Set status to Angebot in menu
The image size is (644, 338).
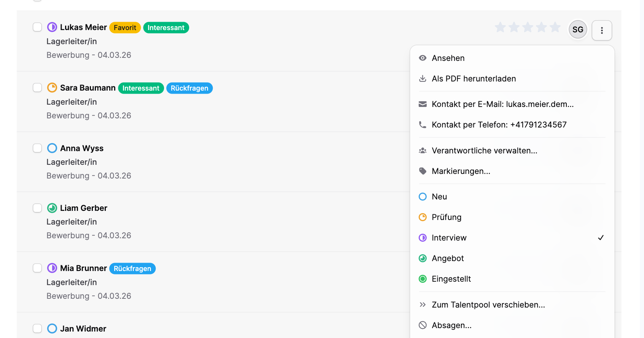pyautogui.click(x=448, y=258)
